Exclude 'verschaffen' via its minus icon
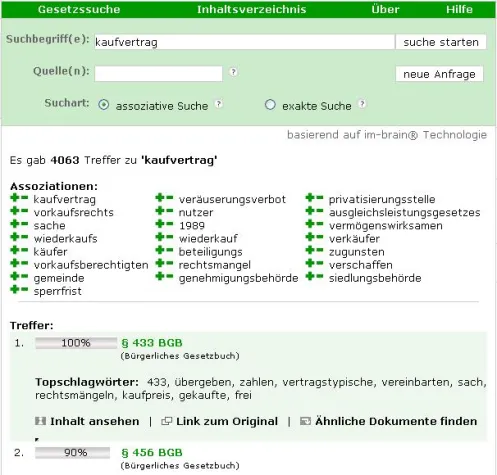This screenshot has height=475, width=497. coord(319,263)
